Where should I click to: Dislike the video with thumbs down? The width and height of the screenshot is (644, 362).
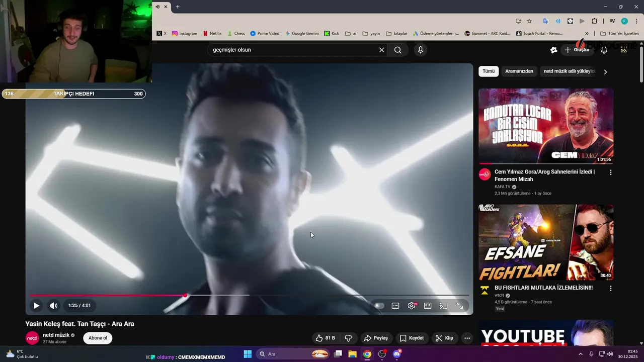pyautogui.click(x=348, y=338)
